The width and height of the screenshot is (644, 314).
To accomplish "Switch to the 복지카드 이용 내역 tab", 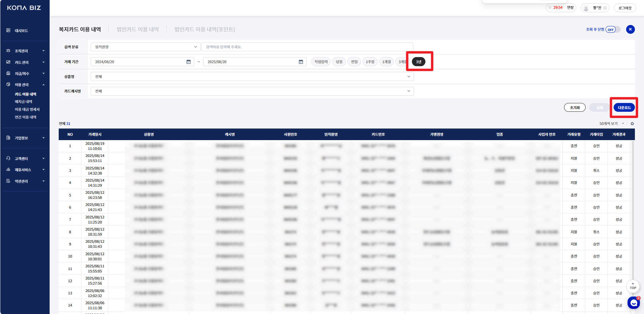I will point(80,29).
